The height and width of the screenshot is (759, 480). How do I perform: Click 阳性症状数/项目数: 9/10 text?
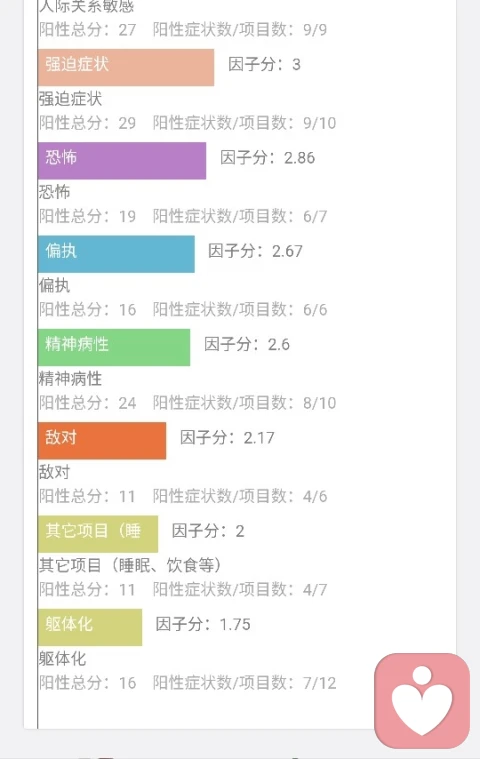(244, 123)
